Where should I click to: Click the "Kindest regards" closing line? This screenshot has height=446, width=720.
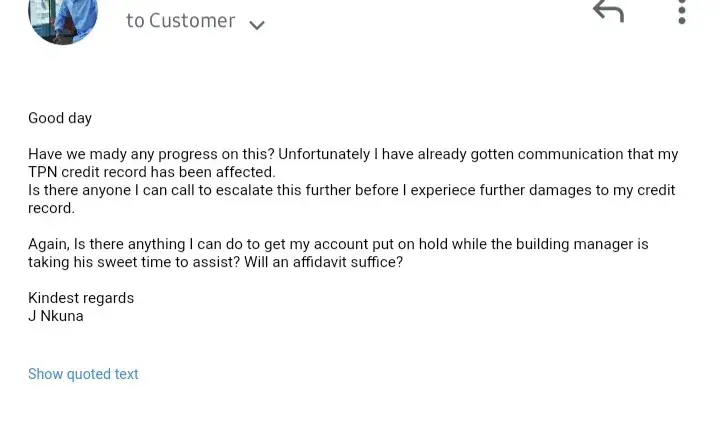point(81,298)
